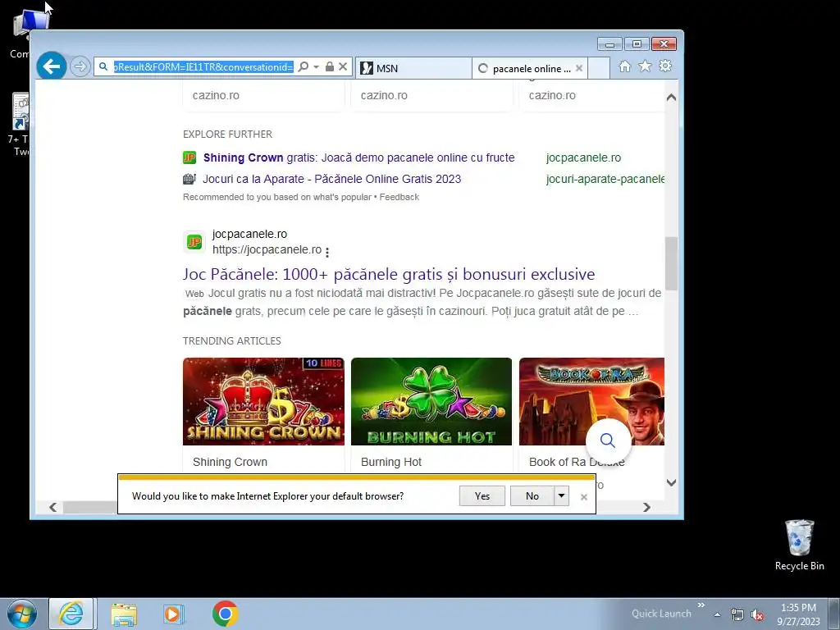
Task: Open Jocuri ca la Aparate link
Action: [x=331, y=179]
